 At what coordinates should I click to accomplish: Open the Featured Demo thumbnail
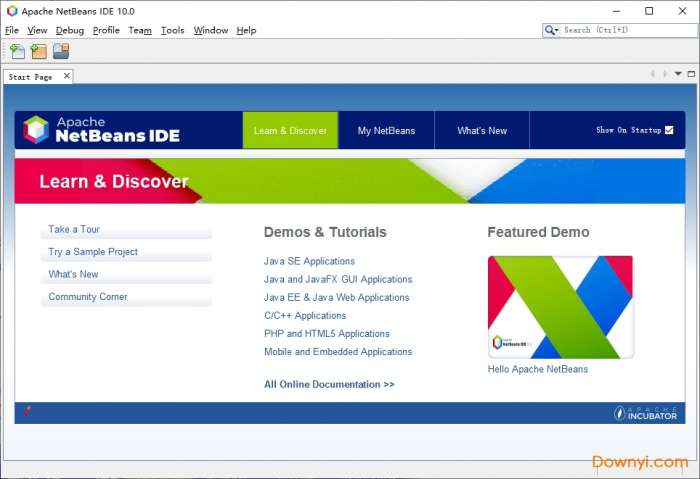coord(560,307)
